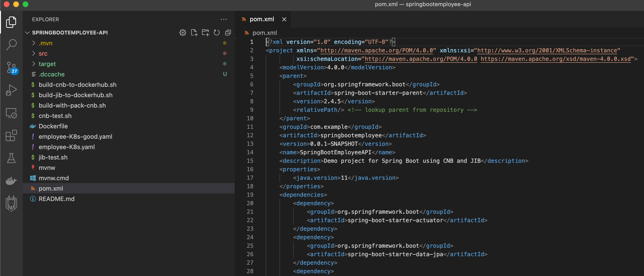Click the 0.0.1-SNAPSHOT version text
This screenshot has height=276, width=644.
click(334, 144)
